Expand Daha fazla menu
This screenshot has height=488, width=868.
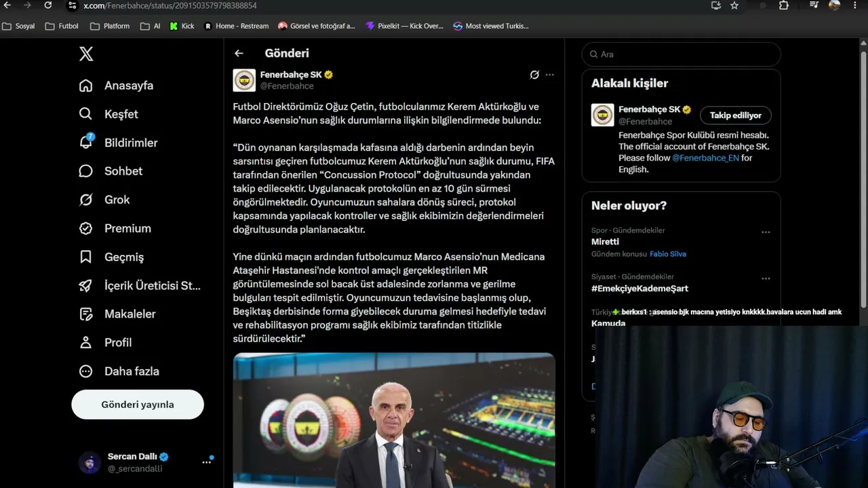tap(119, 371)
